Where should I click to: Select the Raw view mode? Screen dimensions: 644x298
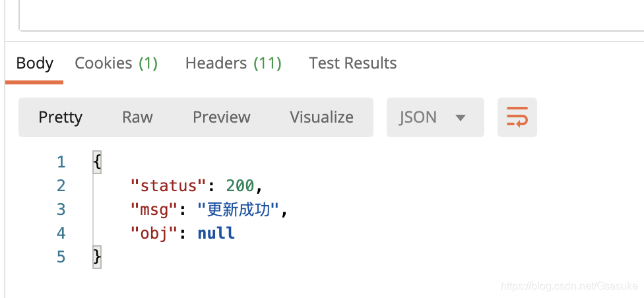coord(137,117)
